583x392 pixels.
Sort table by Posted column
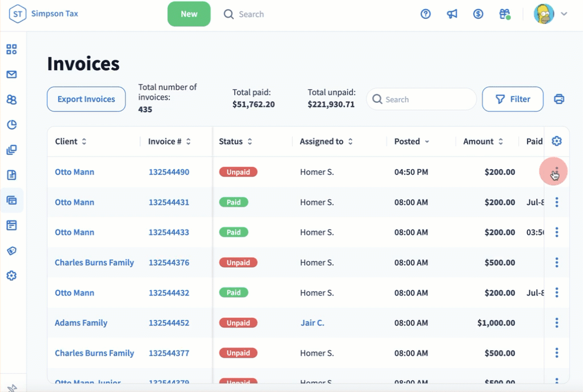point(412,142)
